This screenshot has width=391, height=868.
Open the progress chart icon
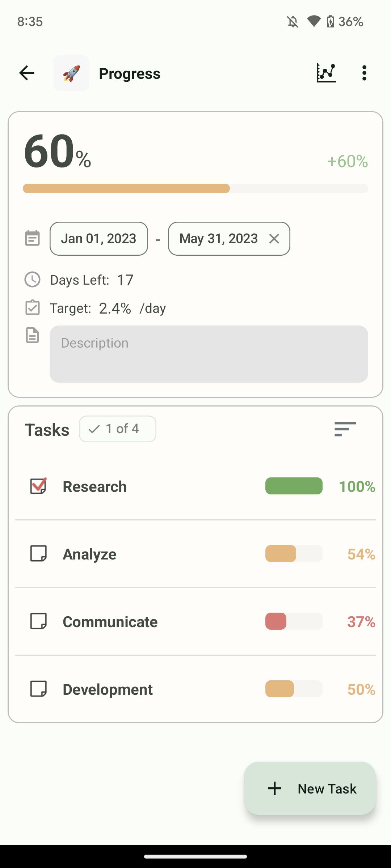point(326,73)
